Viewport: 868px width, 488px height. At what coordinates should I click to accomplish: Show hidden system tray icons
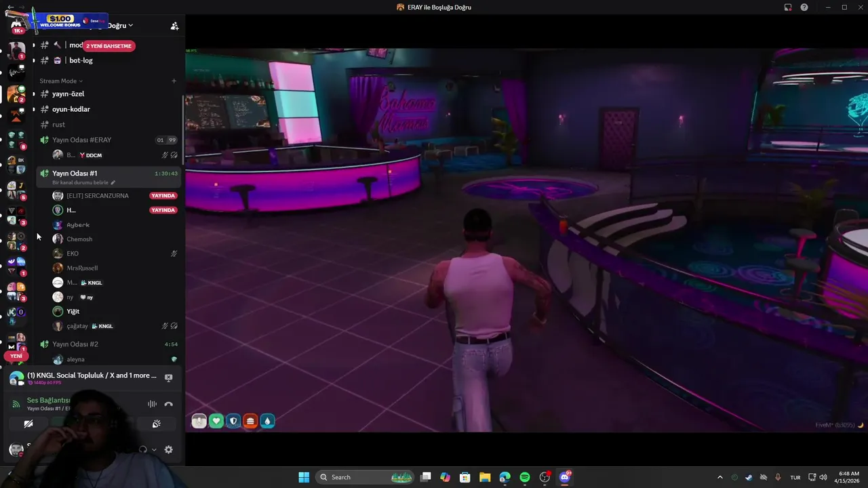pyautogui.click(x=720, y=477)
